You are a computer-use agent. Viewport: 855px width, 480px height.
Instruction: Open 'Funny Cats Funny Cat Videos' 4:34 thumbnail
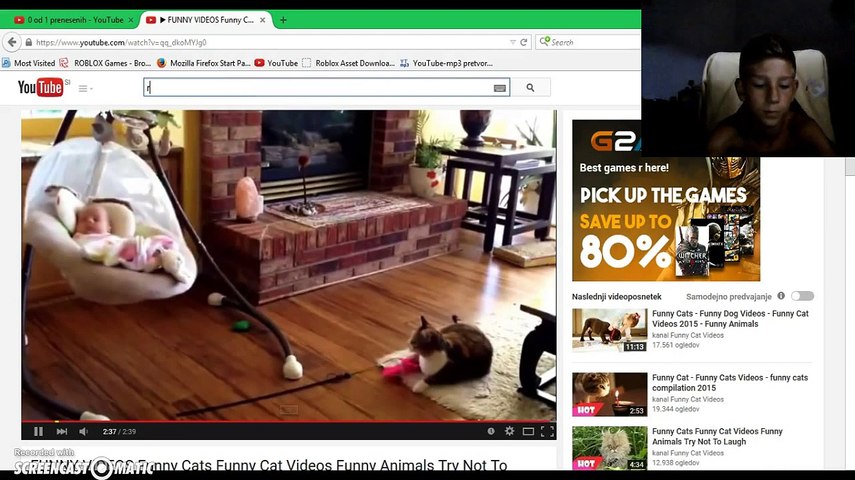click(x=610, y=448)
